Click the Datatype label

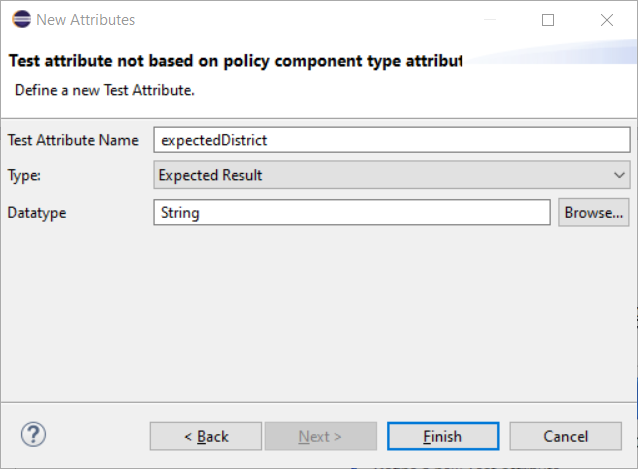[36, 212]
